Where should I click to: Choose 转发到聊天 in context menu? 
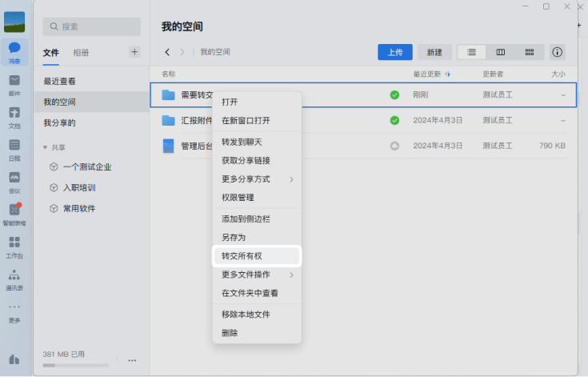click(x=257, y=142)
